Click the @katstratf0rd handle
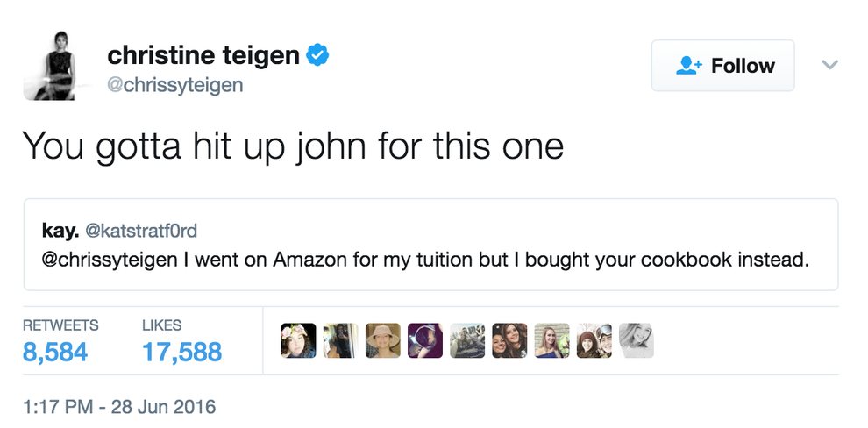This screenshot has width=868, height=428. coord(141,232)
